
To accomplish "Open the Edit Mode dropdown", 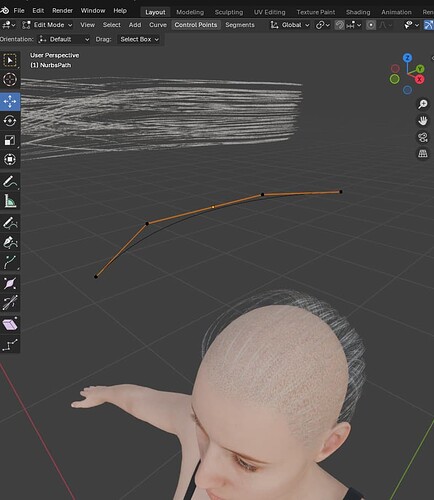I will (47, 25).
